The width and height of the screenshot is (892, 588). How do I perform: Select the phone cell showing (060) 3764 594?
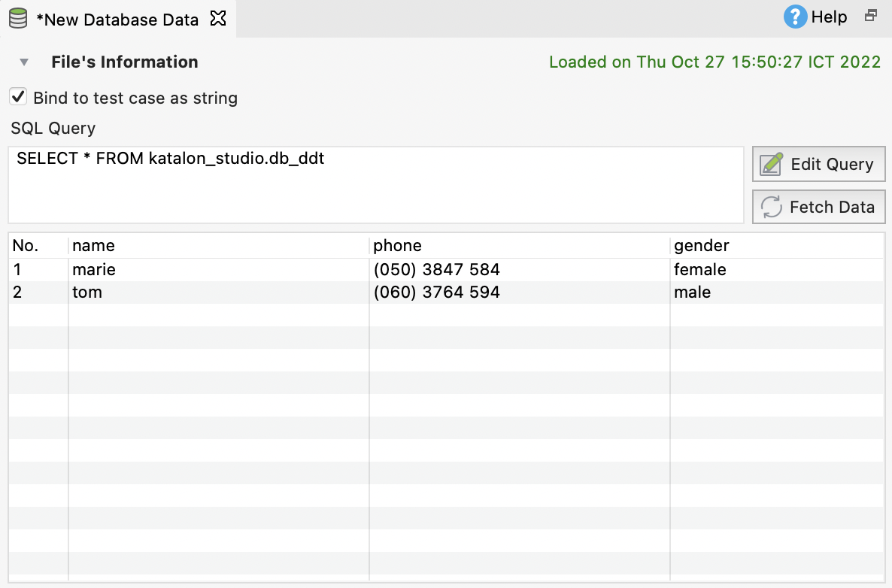[437, 292]
